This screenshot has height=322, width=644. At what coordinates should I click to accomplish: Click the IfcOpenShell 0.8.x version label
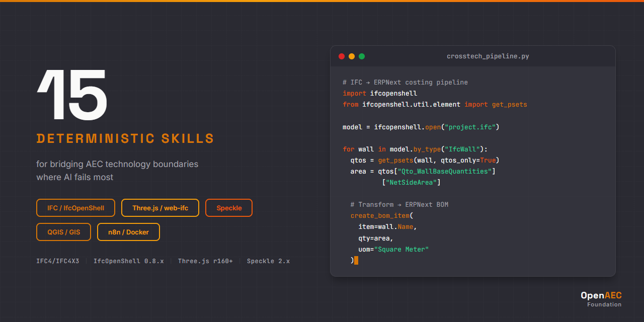coord(128,261)
